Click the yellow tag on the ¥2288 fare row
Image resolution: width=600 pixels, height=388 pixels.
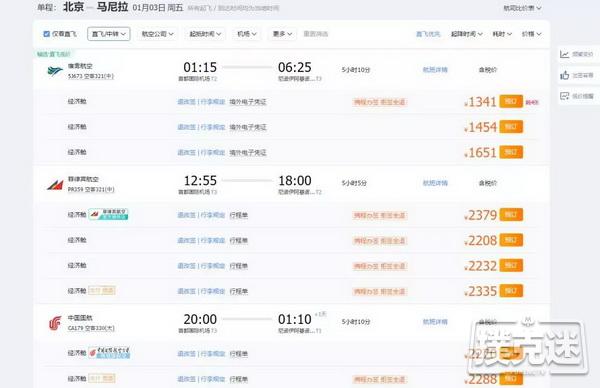coord(102,379)
